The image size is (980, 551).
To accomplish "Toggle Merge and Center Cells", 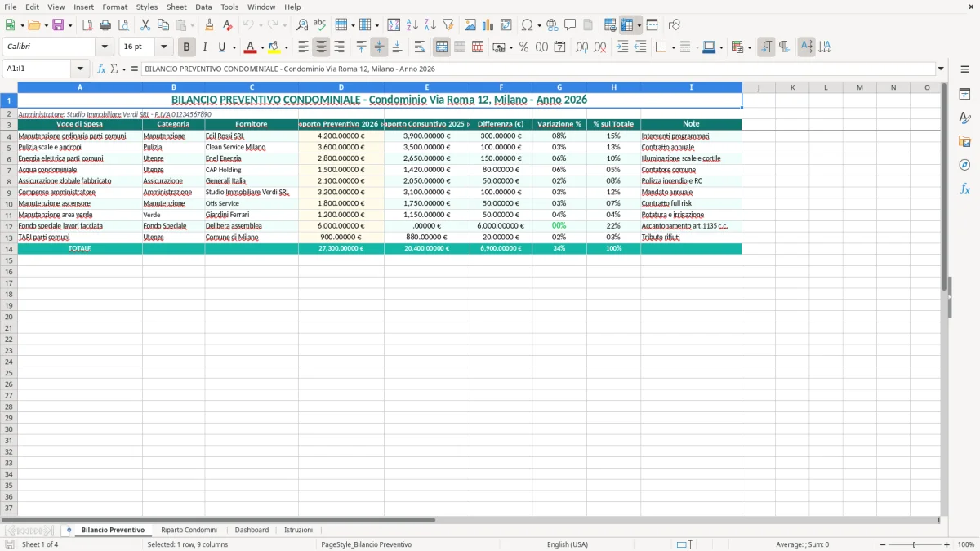I will click(x=442, y=47).
